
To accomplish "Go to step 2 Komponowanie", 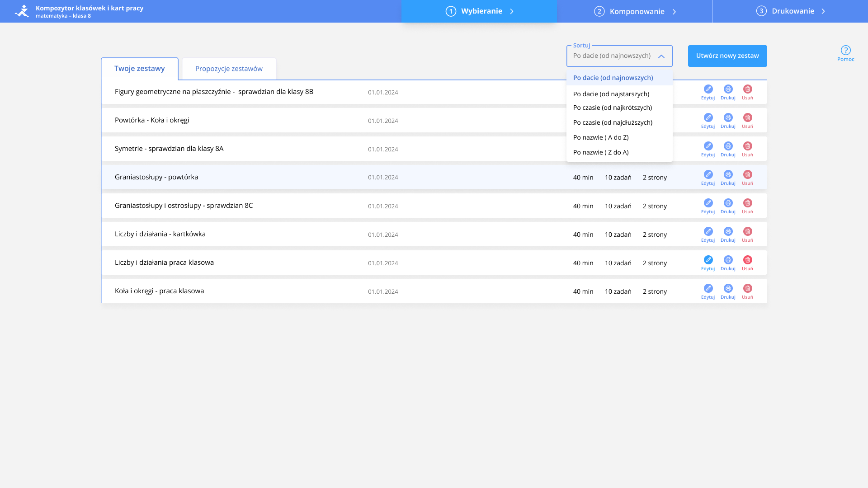I will click(635, 11).
